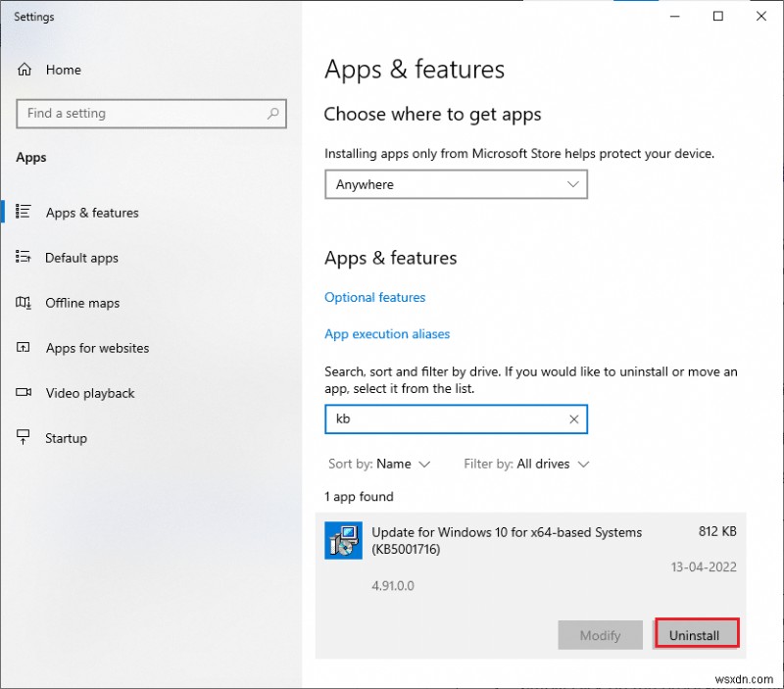Open the Anywhere app source dropdown
The width and height of the screenshot is (784, 689).
click(x=456, y=184)
